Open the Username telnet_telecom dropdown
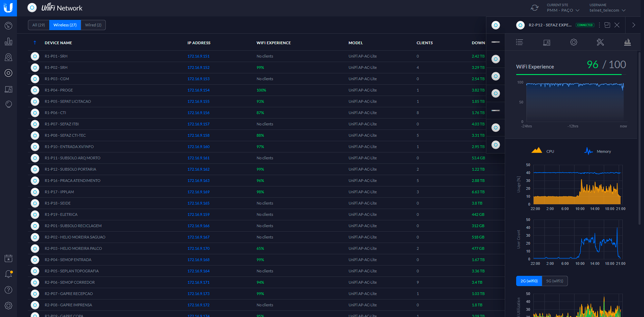The image size is (644, 317). point(607,10)
